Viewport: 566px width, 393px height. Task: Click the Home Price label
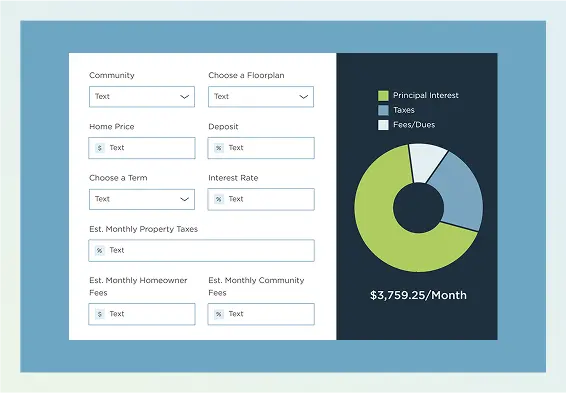click(112, 127)
